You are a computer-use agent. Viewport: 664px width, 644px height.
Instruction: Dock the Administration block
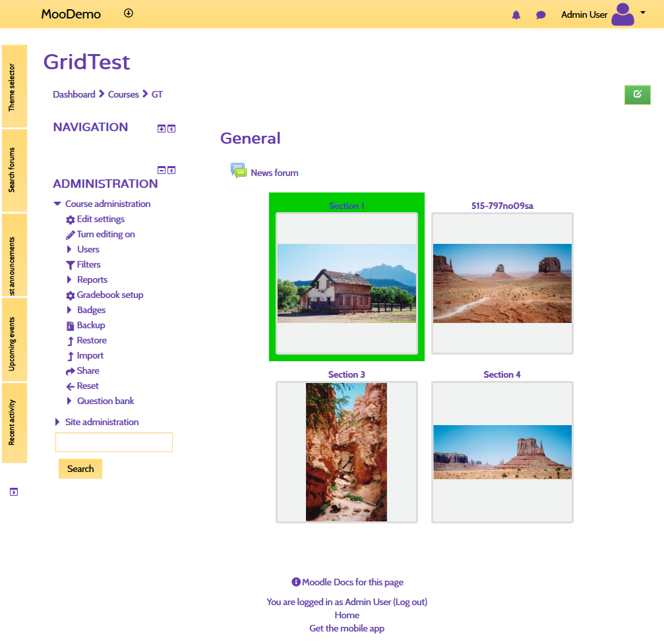tap(171, 170)
